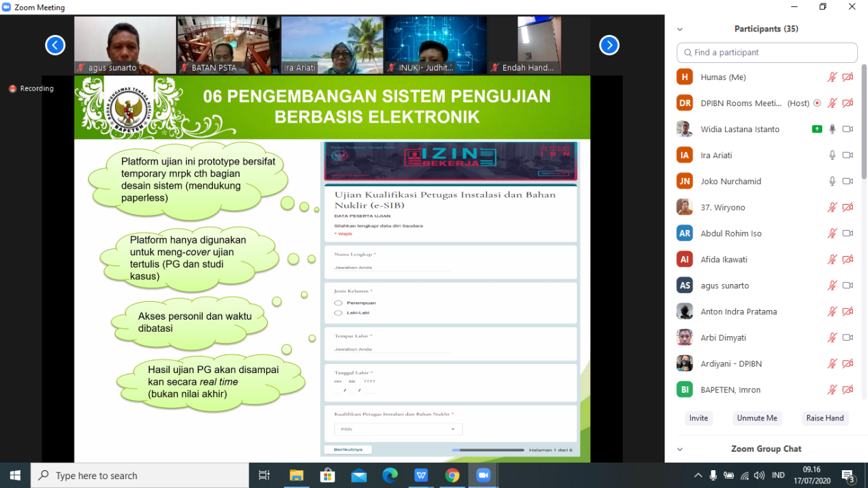This screenshot has width=868, height=488.
Task: Click the participants list scrollbar
Action: tap(864, 122)
